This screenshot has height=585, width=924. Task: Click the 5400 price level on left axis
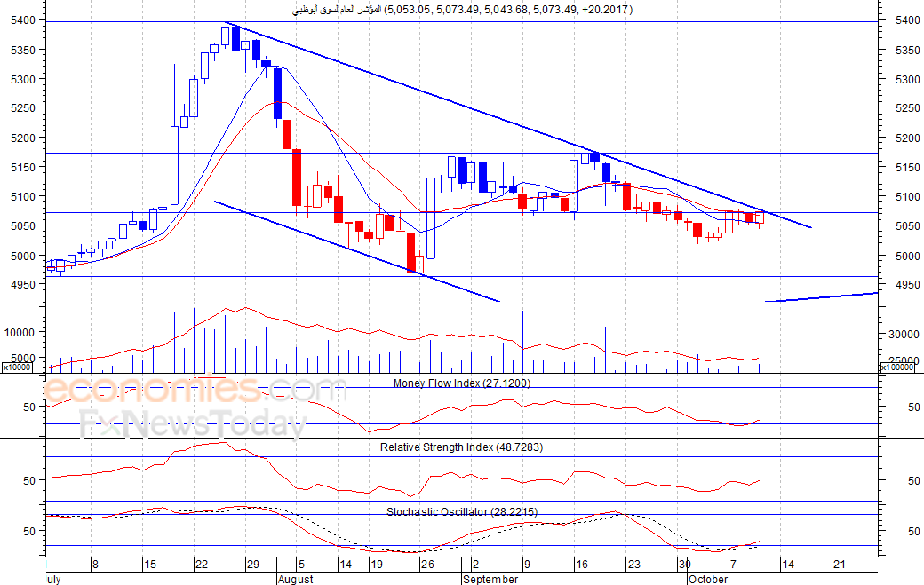(23, 20)
